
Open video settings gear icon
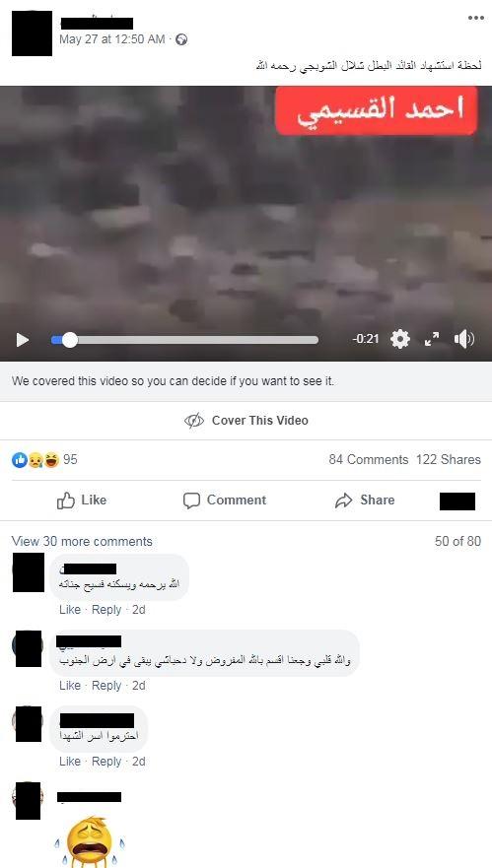point(399,339)
